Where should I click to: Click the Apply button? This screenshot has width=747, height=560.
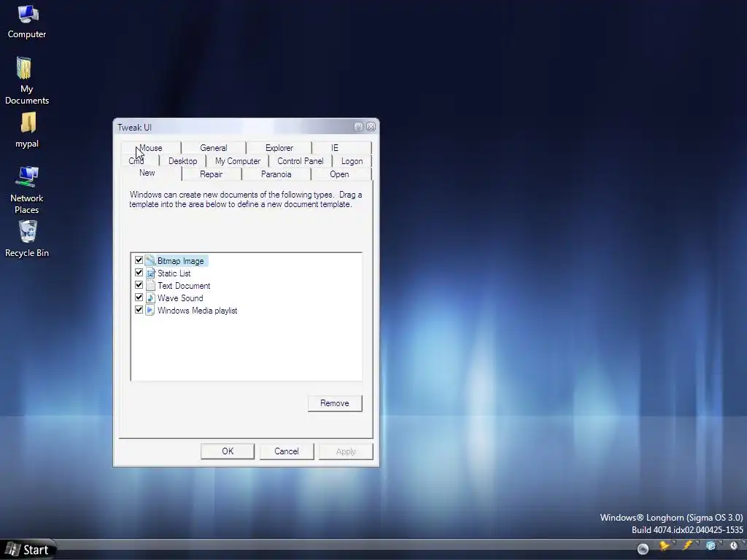click(x=346, y=451)
